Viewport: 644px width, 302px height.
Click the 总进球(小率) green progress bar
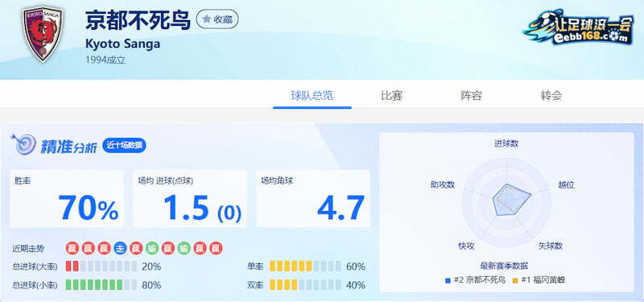tap(101, 285)
